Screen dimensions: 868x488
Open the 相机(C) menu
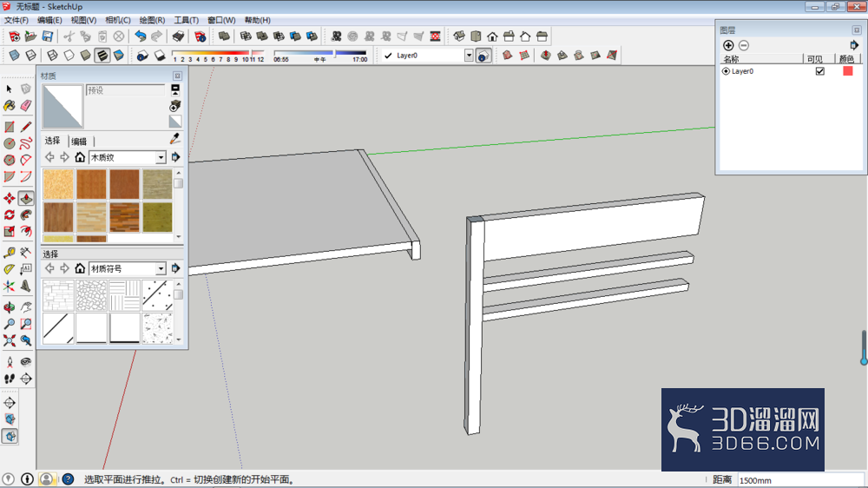pos(118,20)
